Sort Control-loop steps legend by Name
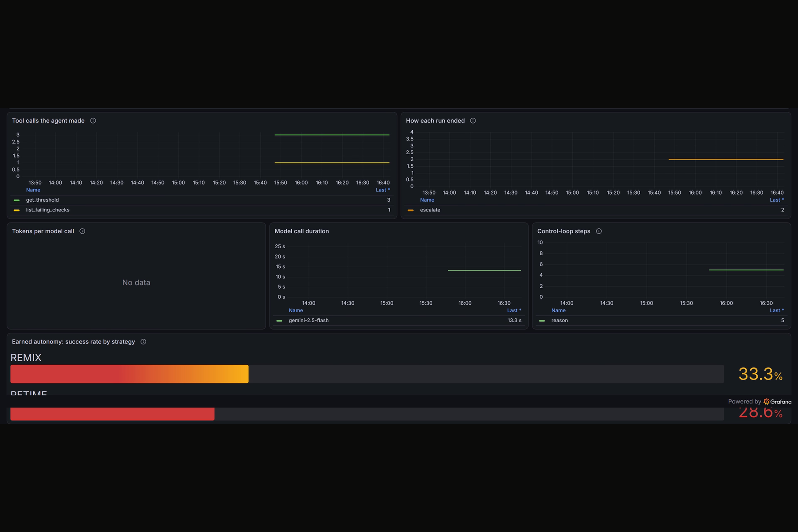 point(559,310)
